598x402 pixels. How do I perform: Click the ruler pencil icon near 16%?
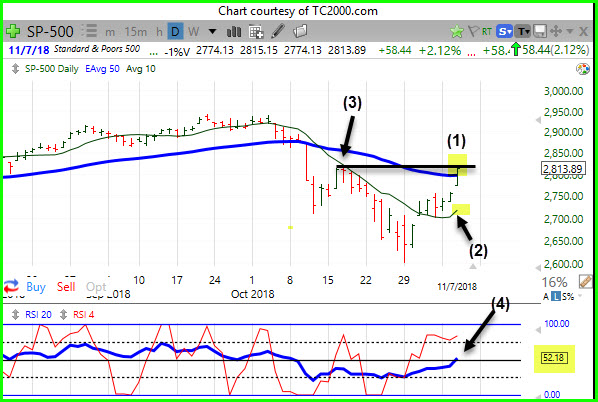(585, 281)
